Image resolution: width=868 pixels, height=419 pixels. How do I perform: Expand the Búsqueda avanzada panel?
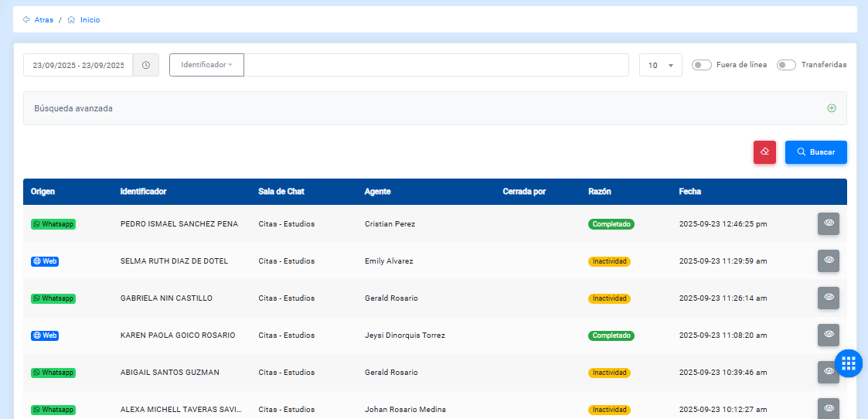click(832, 108)
